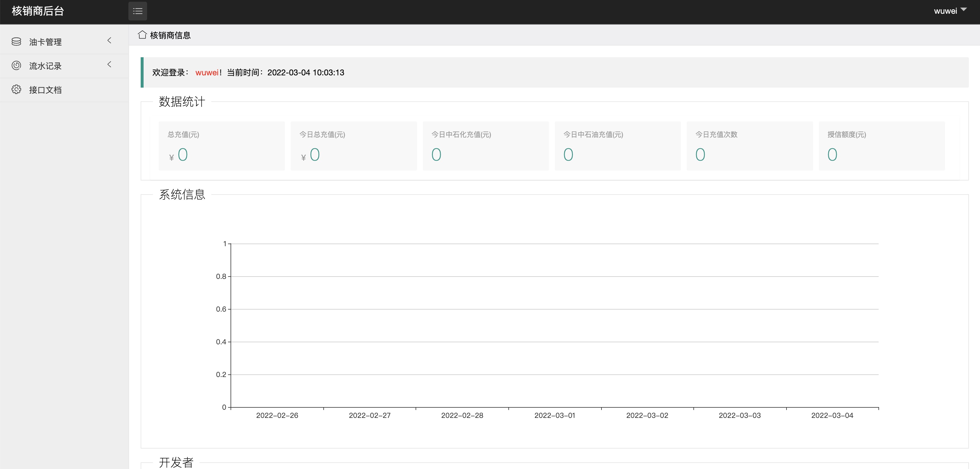This screenshot has width=980, height=469.
Task: Open the 流水记录 menu item
Action: pyautogui.click(x=45, y=66)
